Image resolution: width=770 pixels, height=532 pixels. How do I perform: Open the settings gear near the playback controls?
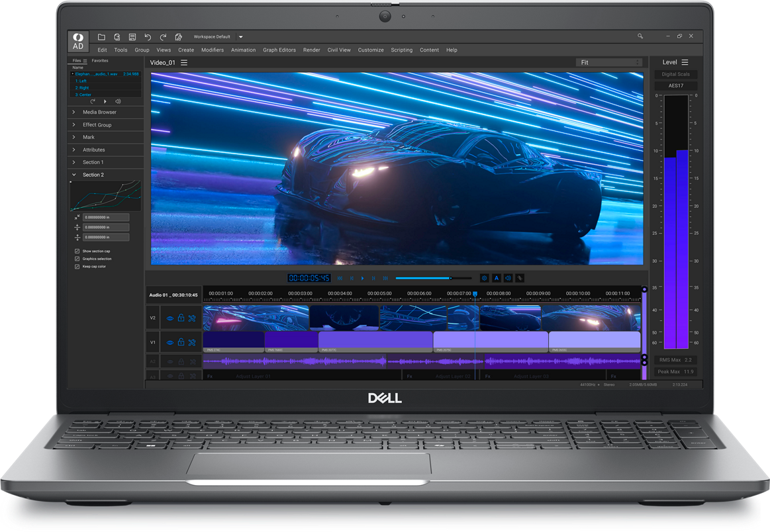484,277
